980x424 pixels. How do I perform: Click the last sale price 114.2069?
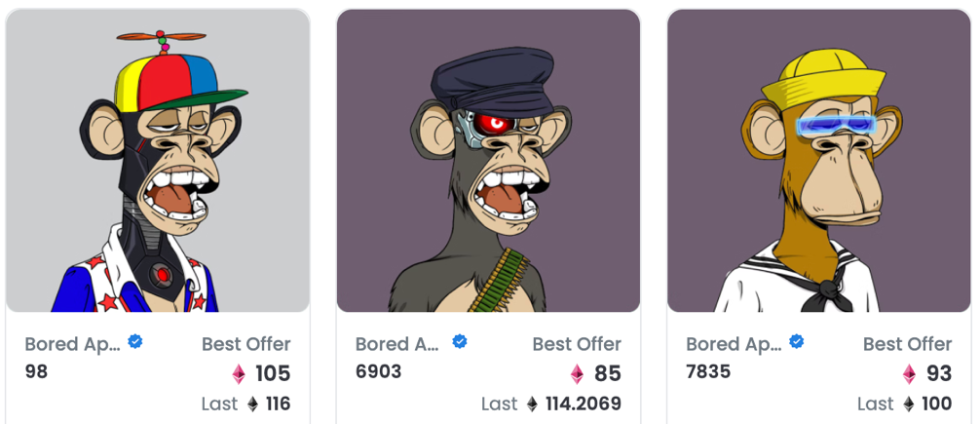[583, 404]
